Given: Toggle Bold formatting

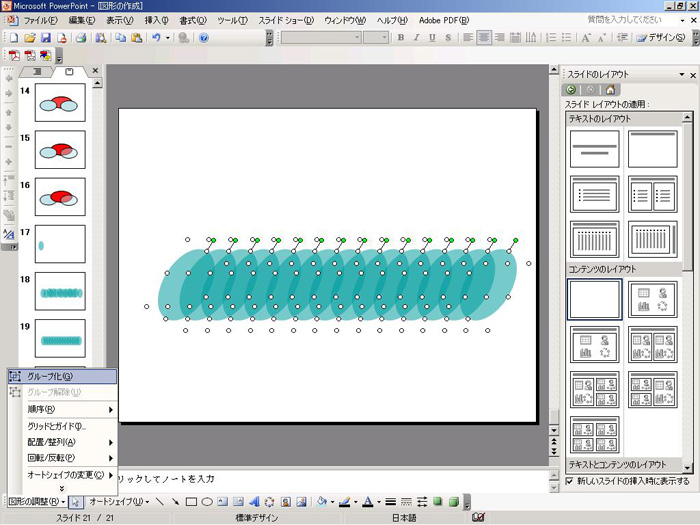Looking at the screenshot, I should tap(401, 38).
